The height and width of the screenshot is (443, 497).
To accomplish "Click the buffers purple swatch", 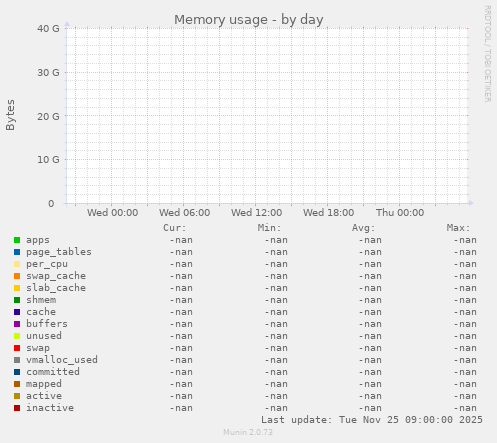I will point(17,324).
